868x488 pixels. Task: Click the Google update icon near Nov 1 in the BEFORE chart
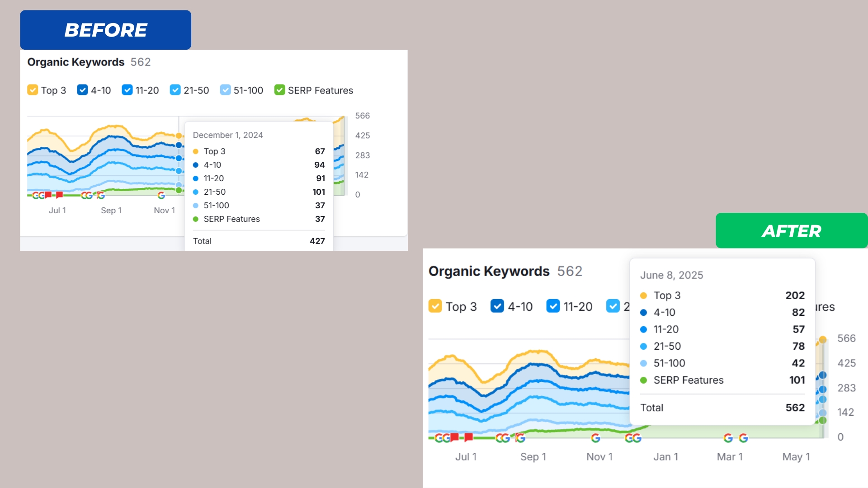click(161, 196)
